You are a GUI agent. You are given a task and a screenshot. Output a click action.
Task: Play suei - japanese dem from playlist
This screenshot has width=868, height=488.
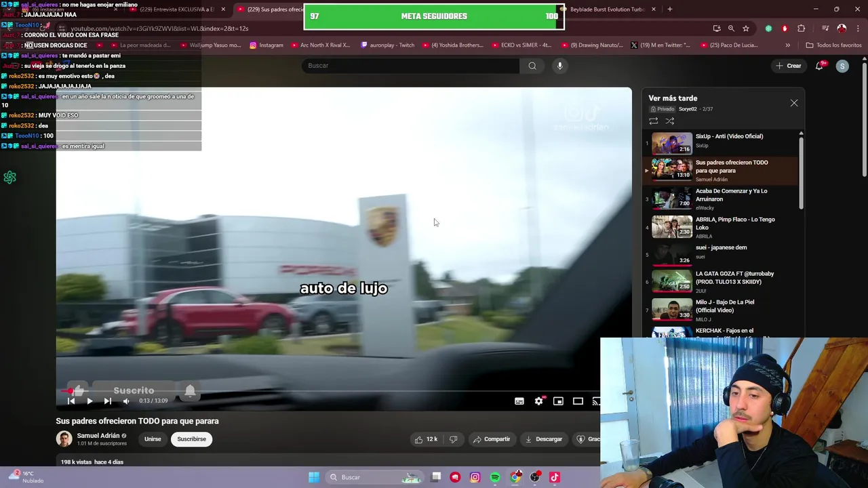pos(724,255)
